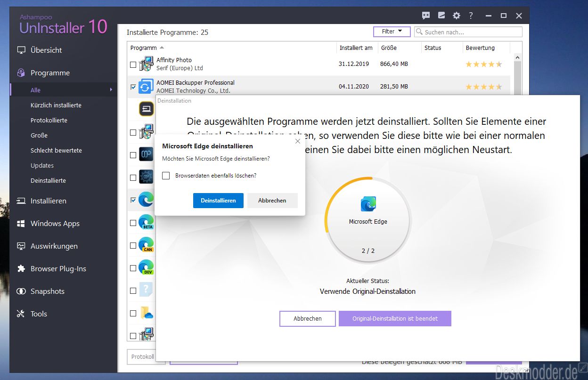Image resolution: width=588 pixels, height=380 pixels.
Task: Sort by 'Installiert am' column
Action: tap(356, 48)
